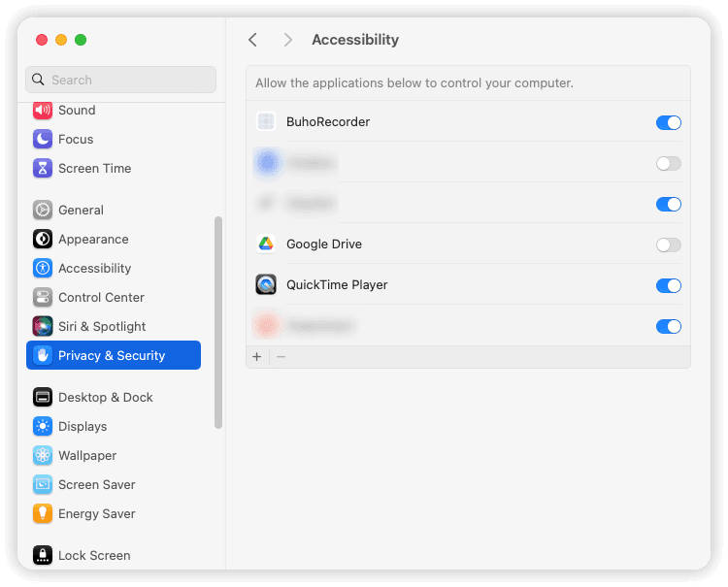Select the Screen Time hourglass icon
The width and height of the screenshot is (728, 587).
pyautogui.click(x=43, y=169)
